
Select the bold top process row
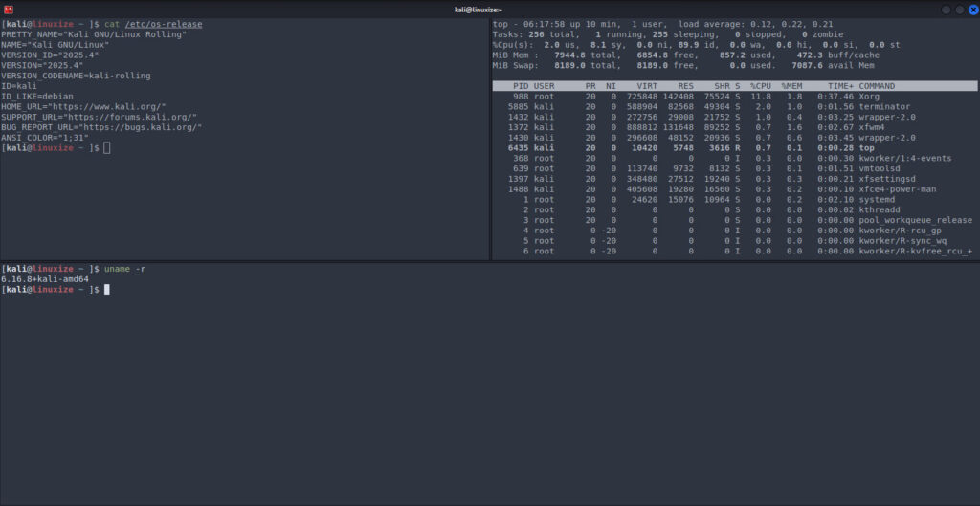(x=735, y=148)
